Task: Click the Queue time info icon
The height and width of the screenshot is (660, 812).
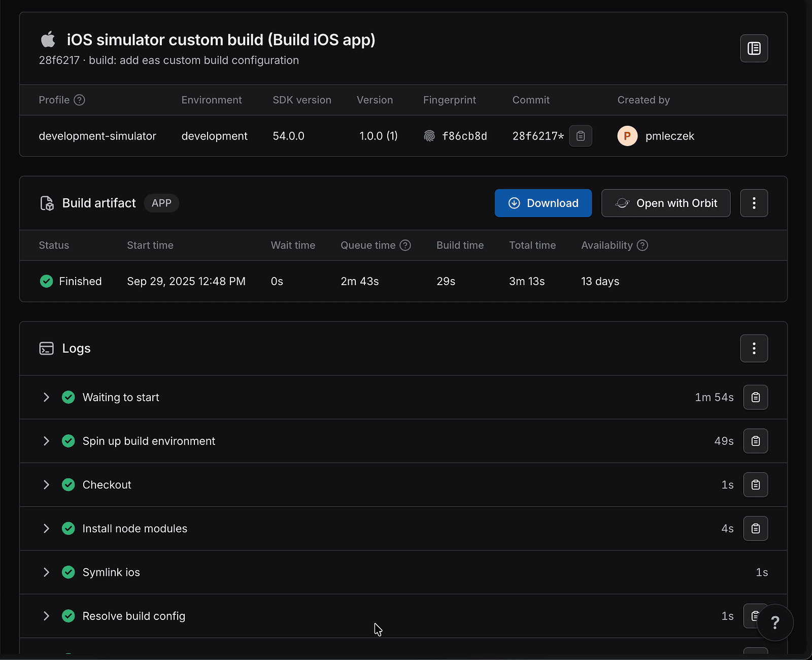Action: 405,246
